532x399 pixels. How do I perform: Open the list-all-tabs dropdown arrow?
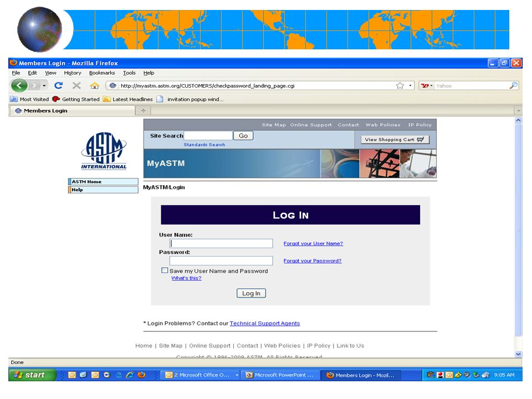pos(518,111)
